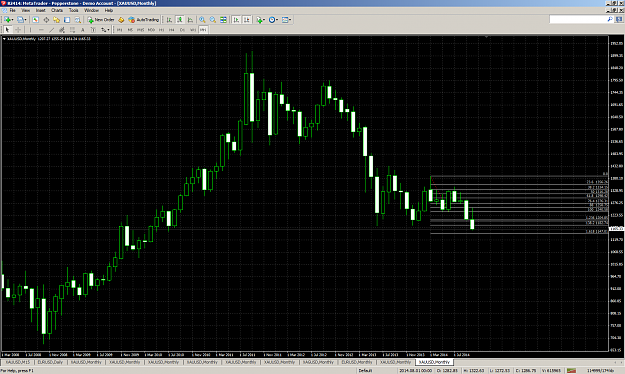Launch the Strategy Tester
625x374 pixels.
(x=78, y=20)
